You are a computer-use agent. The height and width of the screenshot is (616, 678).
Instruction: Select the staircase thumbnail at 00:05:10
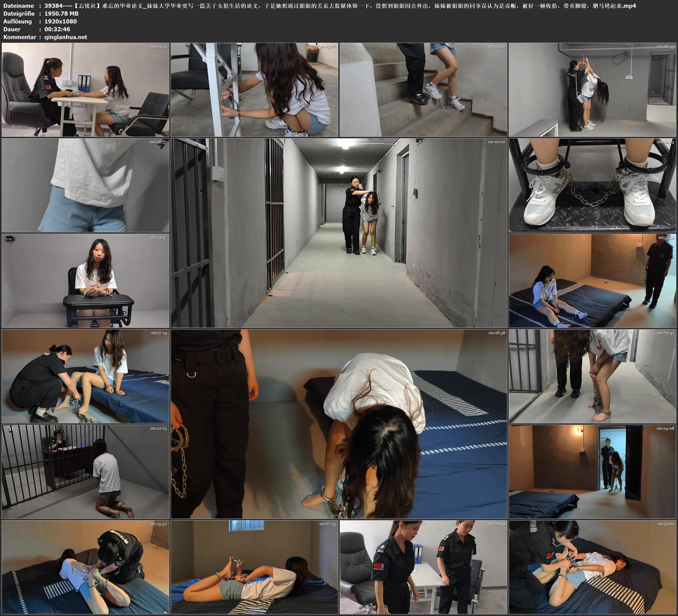pos(423,90)
